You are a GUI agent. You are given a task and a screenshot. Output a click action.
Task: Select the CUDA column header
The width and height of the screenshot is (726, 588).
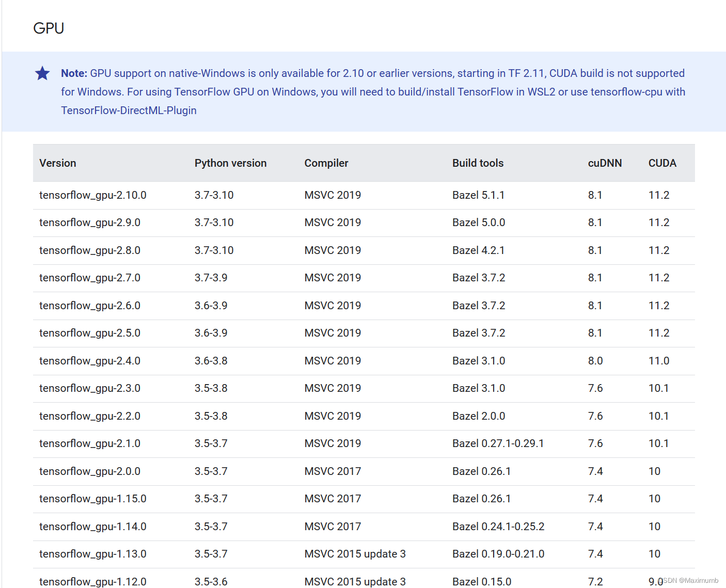(x=662, y=163)
